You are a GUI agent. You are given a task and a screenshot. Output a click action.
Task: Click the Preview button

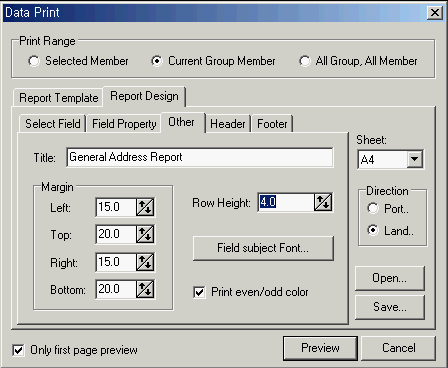320,348
